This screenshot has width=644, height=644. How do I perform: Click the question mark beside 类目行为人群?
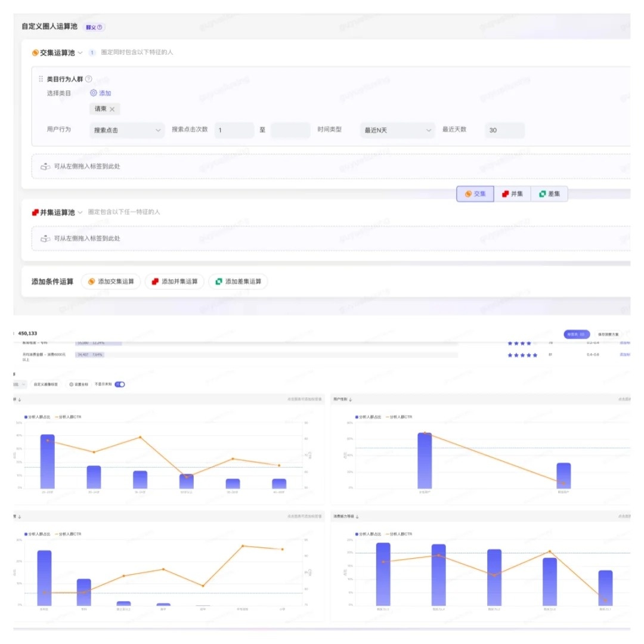[89, 79]
